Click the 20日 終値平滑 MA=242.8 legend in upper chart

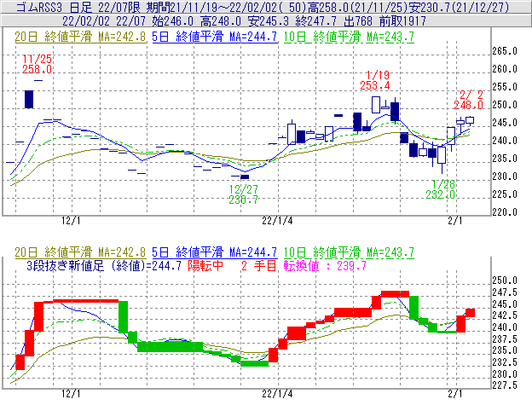click(80, 37)
